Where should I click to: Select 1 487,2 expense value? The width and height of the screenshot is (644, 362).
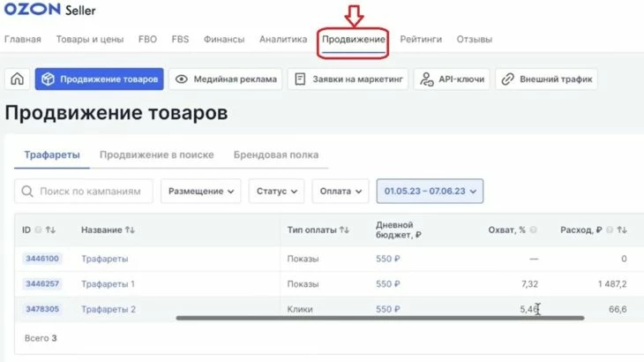click(x=612, y=284)
